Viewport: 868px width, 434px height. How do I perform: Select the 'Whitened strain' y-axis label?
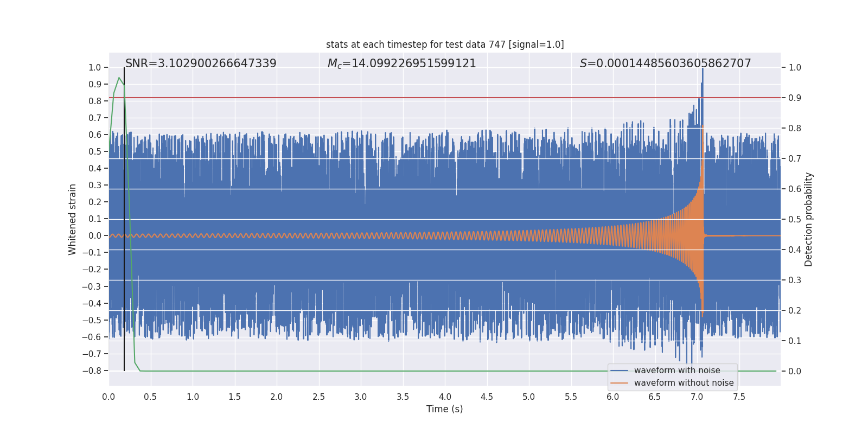(x=72, y=219)
